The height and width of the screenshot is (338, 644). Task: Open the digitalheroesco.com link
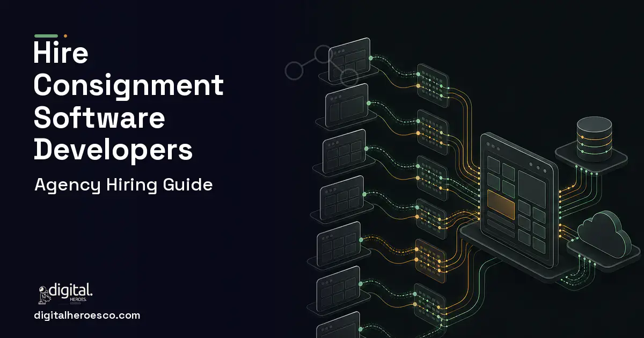click(86, 315)
